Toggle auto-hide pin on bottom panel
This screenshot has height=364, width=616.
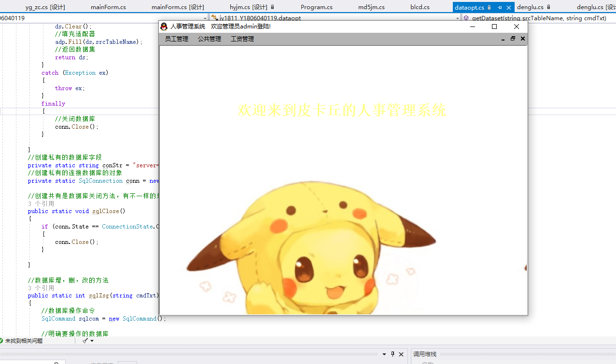pyautogui.click(x=392, y=354)
